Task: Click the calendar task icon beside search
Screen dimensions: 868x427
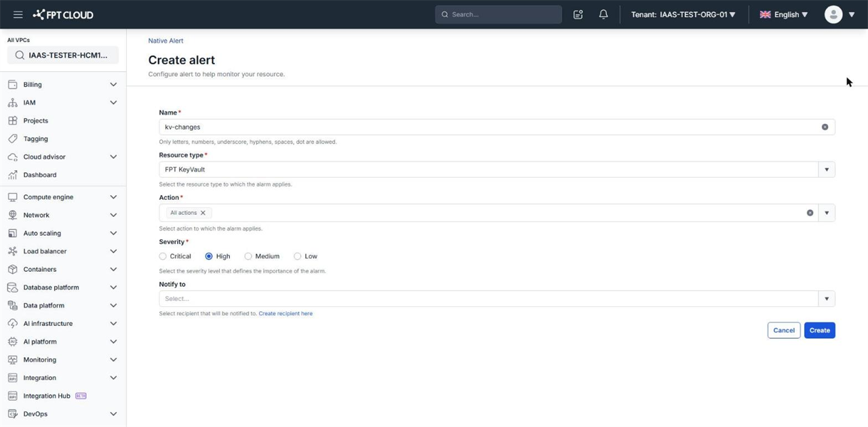Action: coord(578,14)
